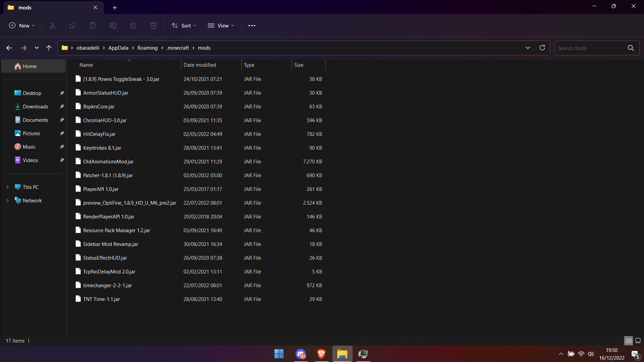This screenshot has height=362, width=644.
Task: Open the Windows Start menu
Action: point(279,354)
